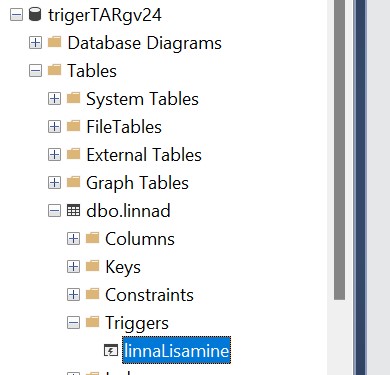390x375 pixels.
Task: Click the dbo.linnad table grid icon
Action: coord(73,211)
